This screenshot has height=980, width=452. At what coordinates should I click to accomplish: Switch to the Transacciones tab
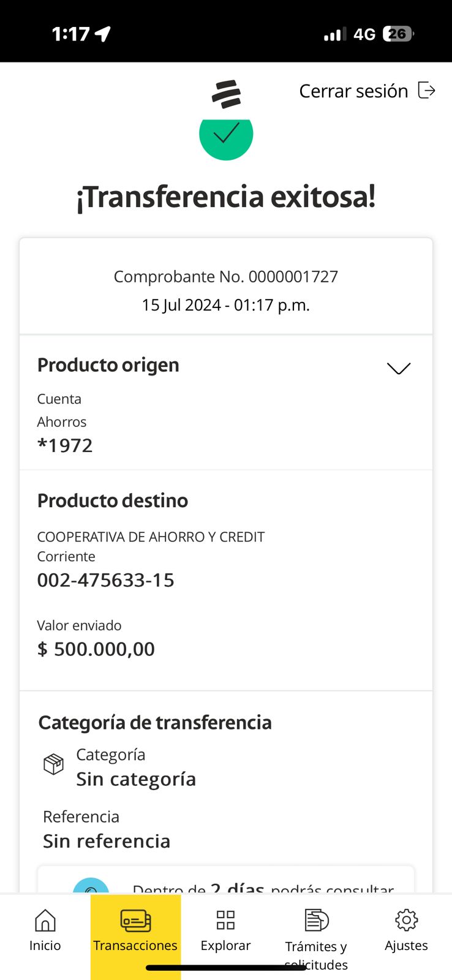pyautogui.click(x=135, y=945)
